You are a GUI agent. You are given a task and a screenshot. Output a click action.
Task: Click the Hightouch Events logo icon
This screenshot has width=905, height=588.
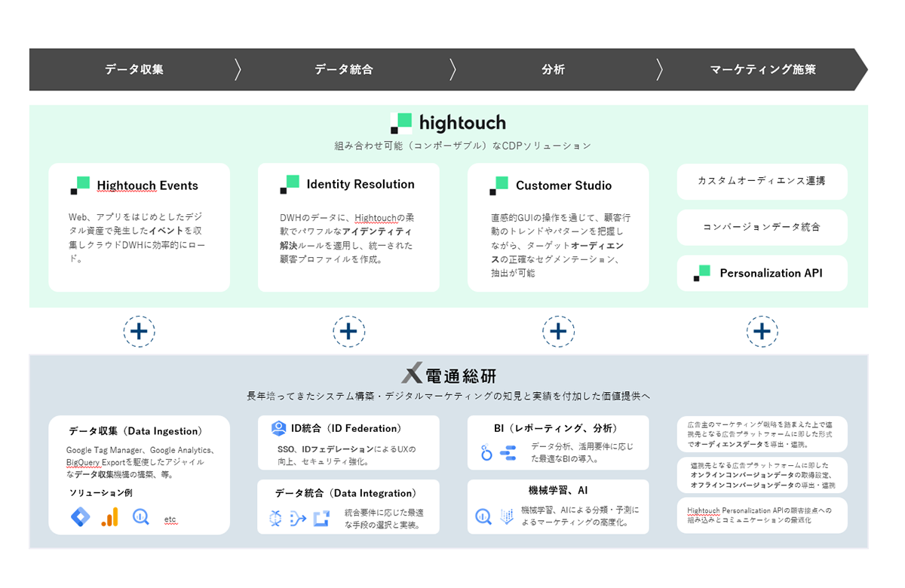81,185
